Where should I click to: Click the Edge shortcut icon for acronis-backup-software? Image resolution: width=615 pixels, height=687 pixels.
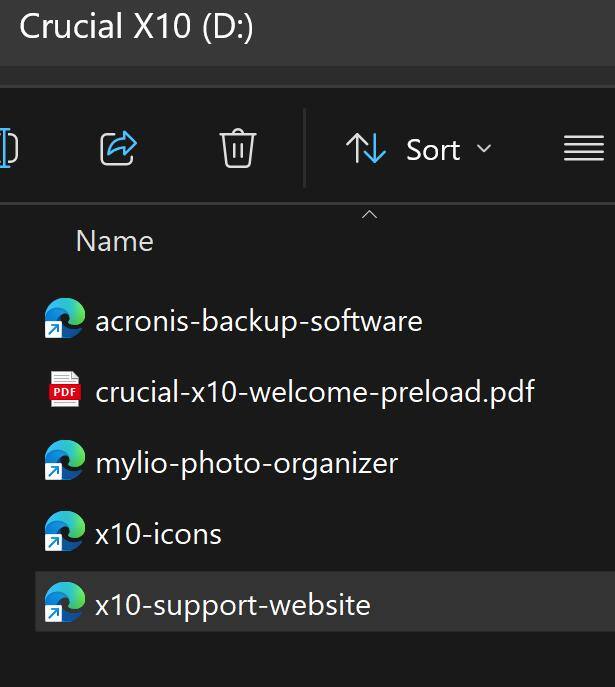[65, 321]
